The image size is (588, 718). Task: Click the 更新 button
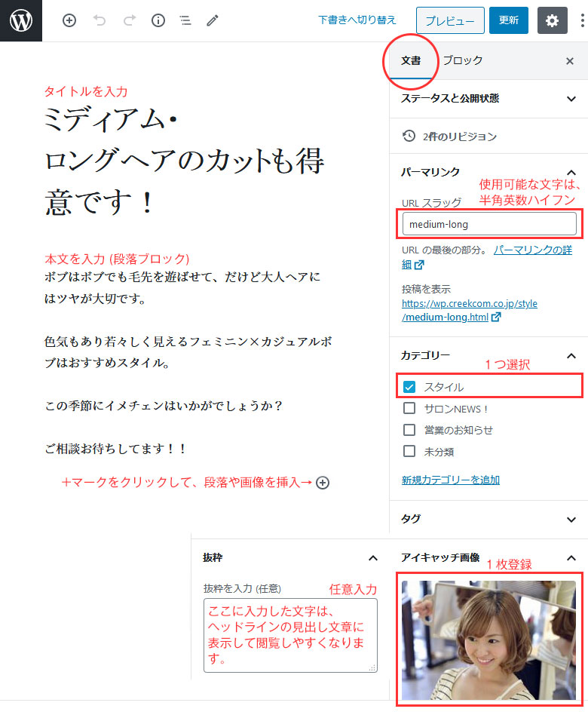pyautogui.click(x=508, y=20)
